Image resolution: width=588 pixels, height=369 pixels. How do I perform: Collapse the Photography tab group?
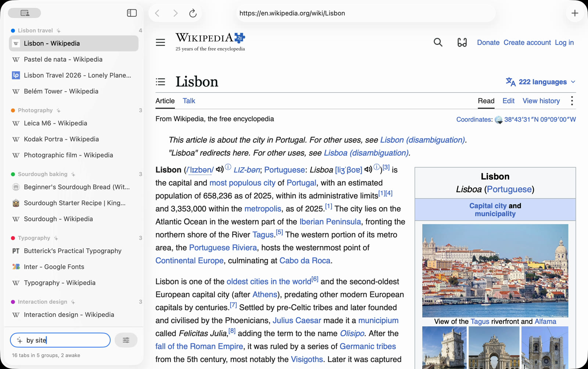[x=35, y=110]
